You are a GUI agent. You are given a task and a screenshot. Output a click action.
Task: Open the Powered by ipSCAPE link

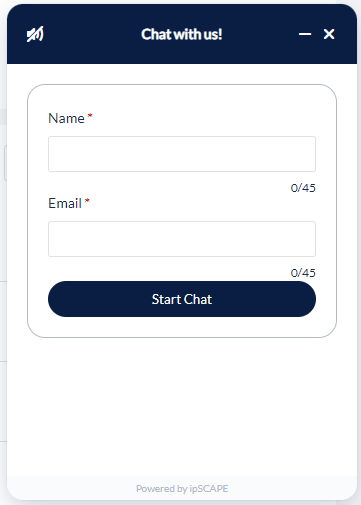182,489
